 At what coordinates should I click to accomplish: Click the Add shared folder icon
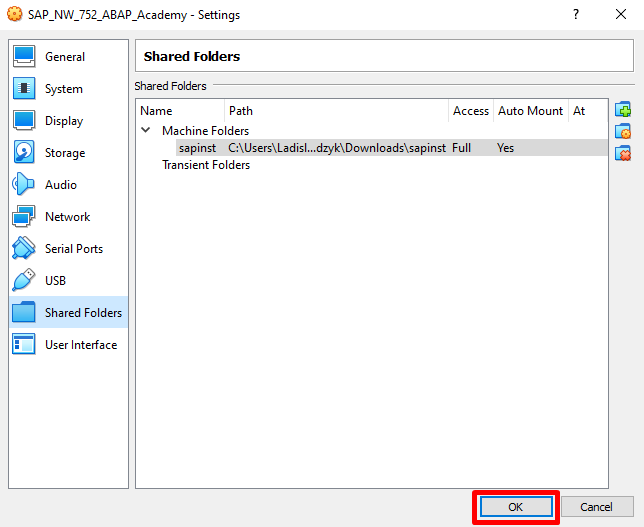click(623, 110)
